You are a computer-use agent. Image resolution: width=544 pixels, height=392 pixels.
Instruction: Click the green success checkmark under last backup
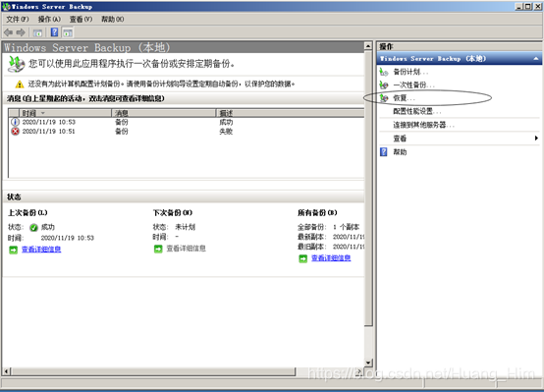(33, 227)
